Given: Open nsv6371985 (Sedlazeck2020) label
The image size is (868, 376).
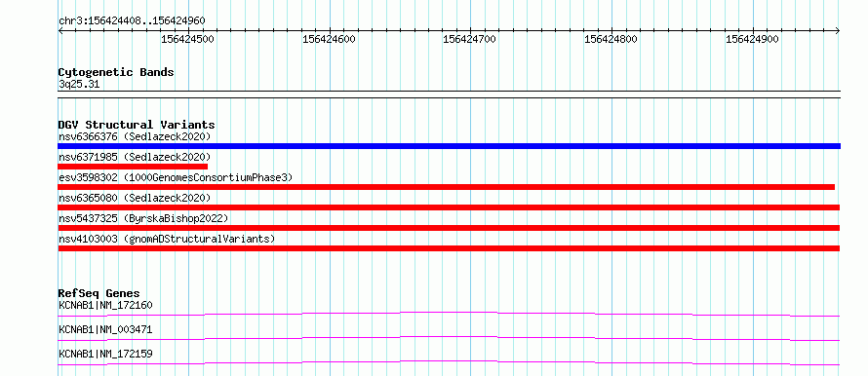Looking at the screenshot, I should [x=135, y=157].
